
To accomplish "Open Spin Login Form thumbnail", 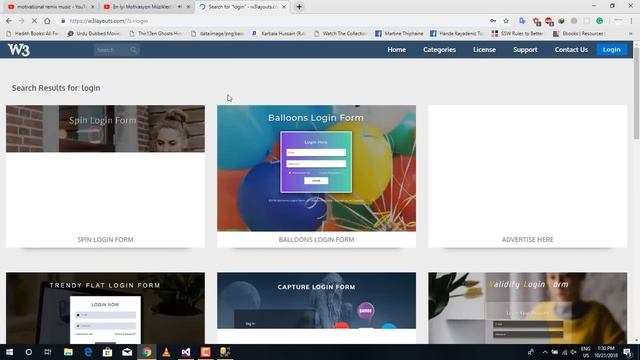I will [105, 129].
